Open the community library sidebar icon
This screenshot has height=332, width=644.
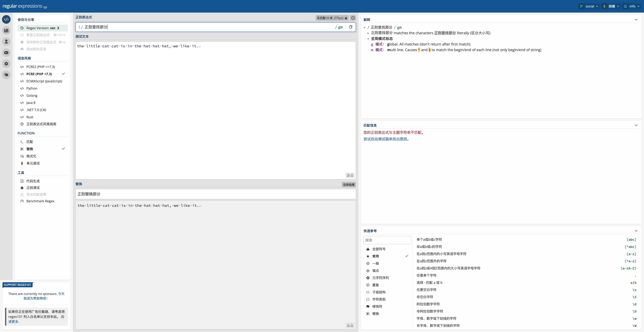click(x=6, y=31)
